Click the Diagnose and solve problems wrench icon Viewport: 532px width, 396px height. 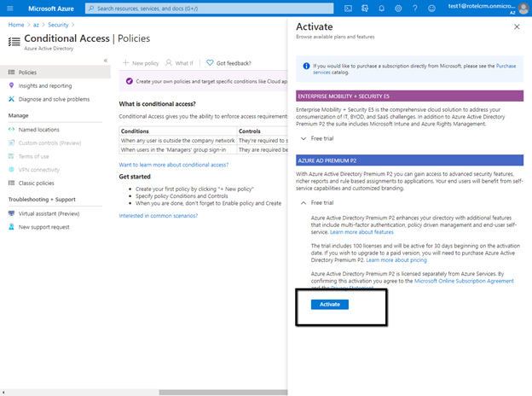tap(12, 99)
